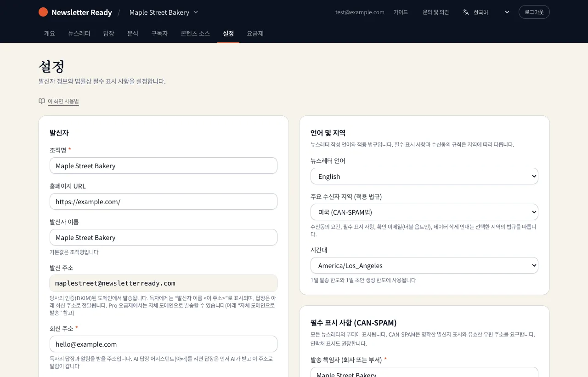Click the 필수 표시 사항 (CAN-SPAM) heading
The width and height of the screenshot is (588, 377).
353,322
